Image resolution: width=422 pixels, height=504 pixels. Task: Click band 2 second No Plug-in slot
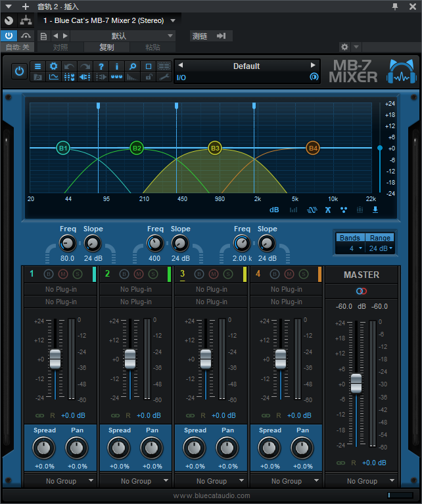[x=135, y=302]
